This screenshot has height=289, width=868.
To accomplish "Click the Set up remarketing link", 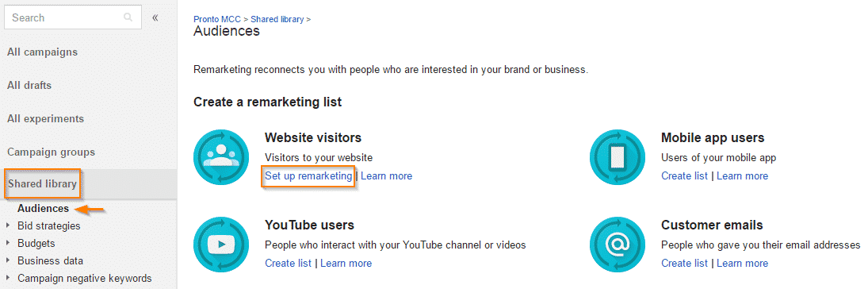I will [308, 175].
